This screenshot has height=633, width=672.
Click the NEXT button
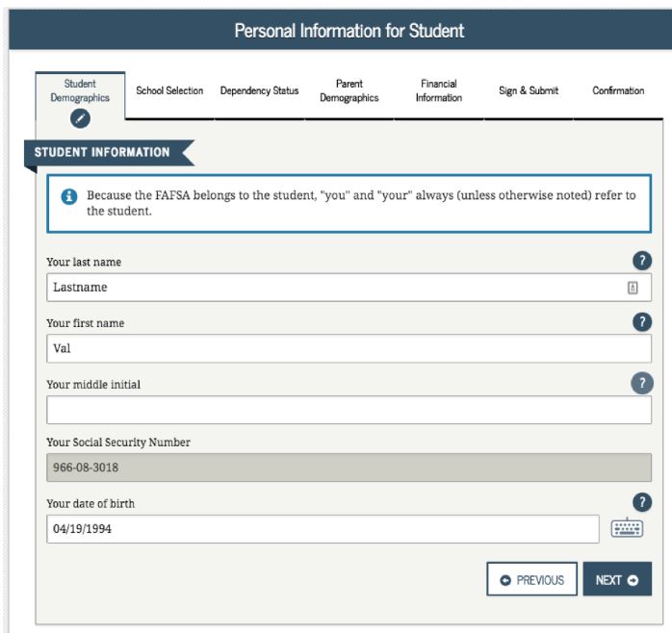[617, 580]
